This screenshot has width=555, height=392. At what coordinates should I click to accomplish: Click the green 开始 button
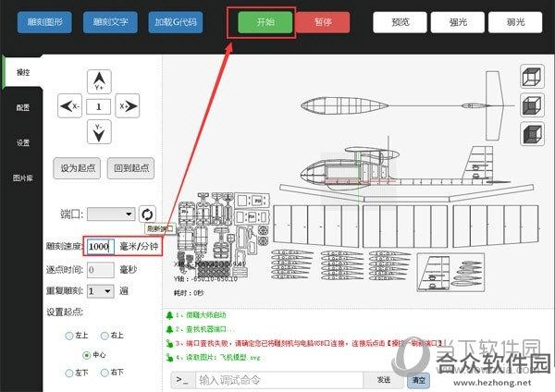(x=265, y=22)
